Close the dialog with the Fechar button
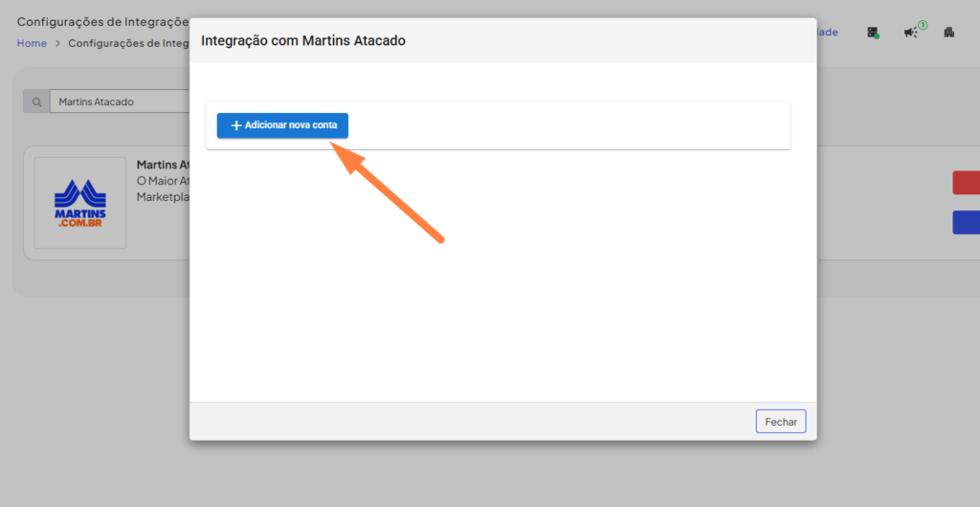Image resolution: width=980 pixels, height=507 pixels. click(x=781, y=421)
